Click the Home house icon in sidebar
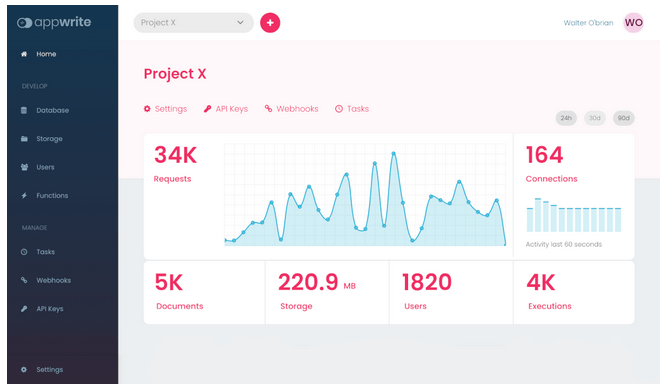 pyautogui.click(x=24, y=54)
